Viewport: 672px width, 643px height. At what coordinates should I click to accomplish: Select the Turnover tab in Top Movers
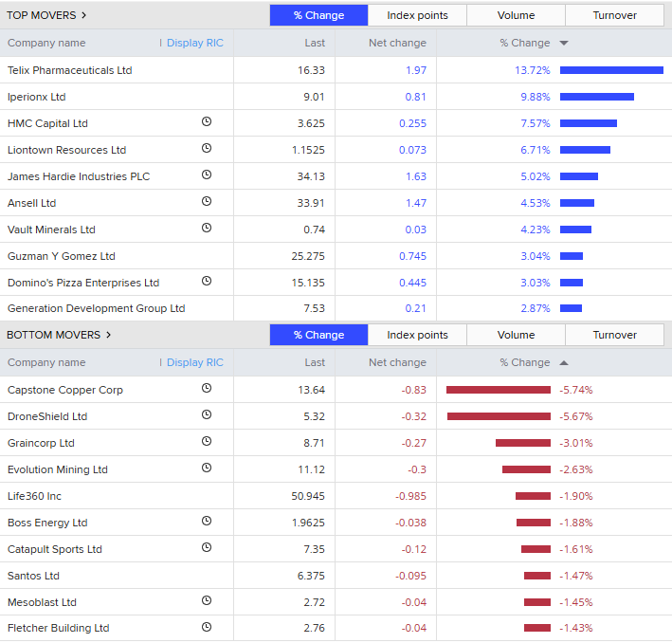pyautogui.click(x=614, y=15)
